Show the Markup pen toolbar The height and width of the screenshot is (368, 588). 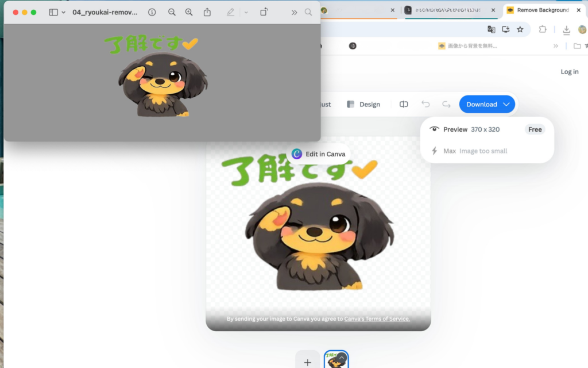coord(230,13)
